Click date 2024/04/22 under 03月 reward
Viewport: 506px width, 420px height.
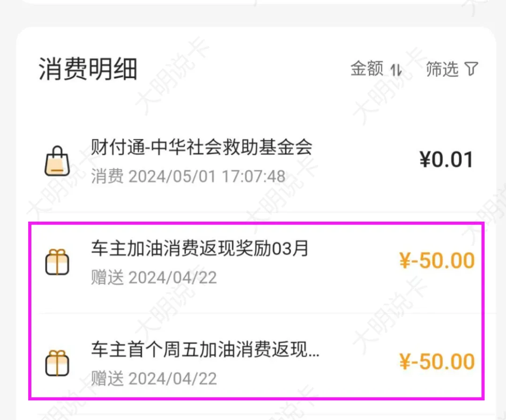(x=172, y=277)
